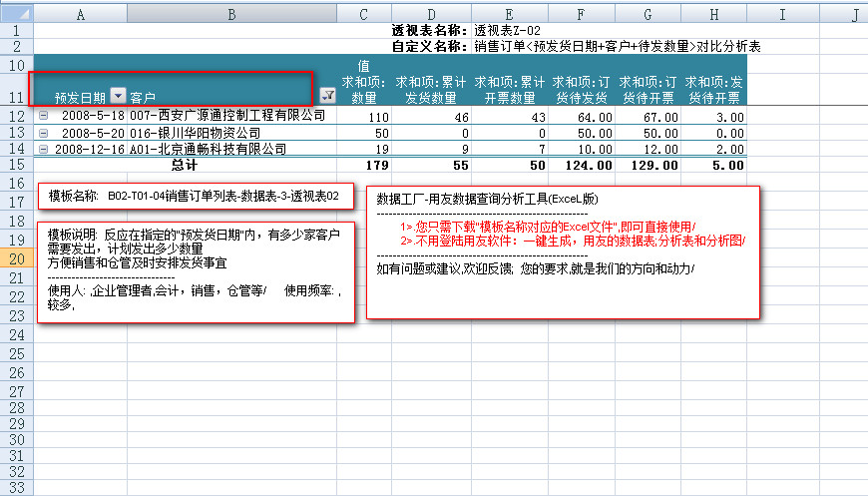Select grand total value 179

click(x=362, y=165)
